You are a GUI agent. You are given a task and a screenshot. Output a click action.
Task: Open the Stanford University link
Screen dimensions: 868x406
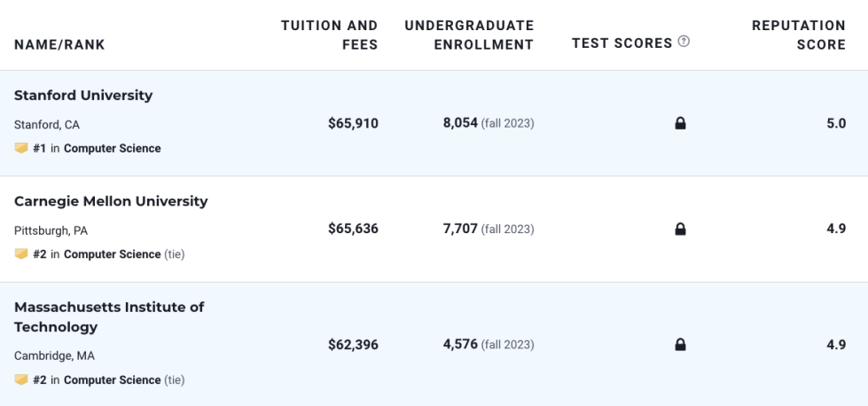point(83,96)
